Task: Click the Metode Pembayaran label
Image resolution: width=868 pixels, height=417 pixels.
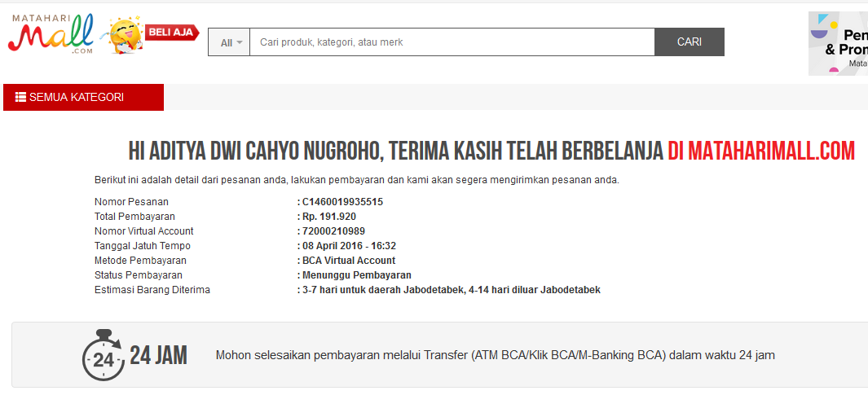Action: pyautogui.click(x=141, y=261)
